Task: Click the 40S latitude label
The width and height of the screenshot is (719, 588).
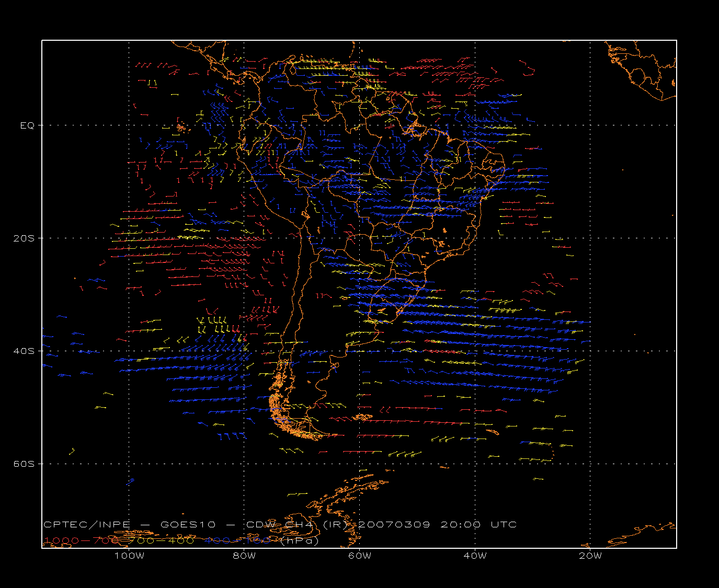Action: tap(24, 351)
